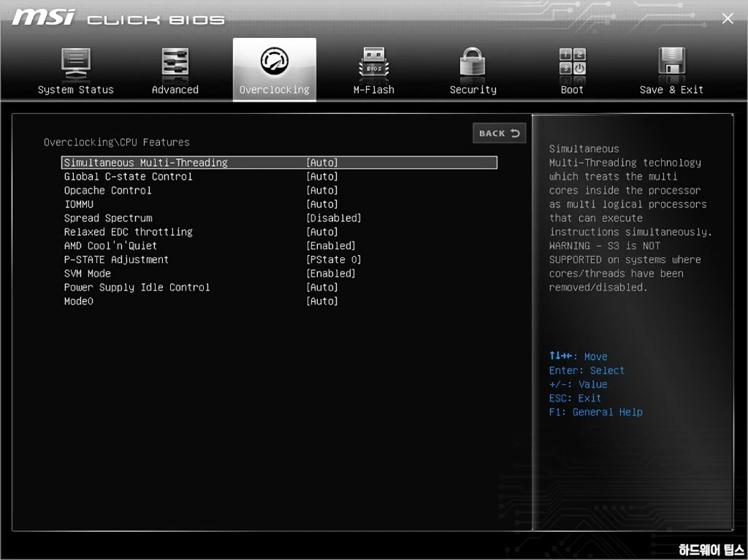
Task: Switch to the System Status tab label
Action: [76, 90]
